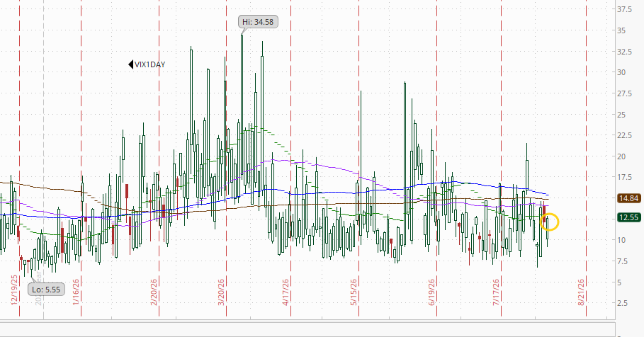Image resolution: width=644 pixels, height=337 pixels.
Task: Click the Lo: 5.55 price bubble
Action: click(x=46, y=290)
